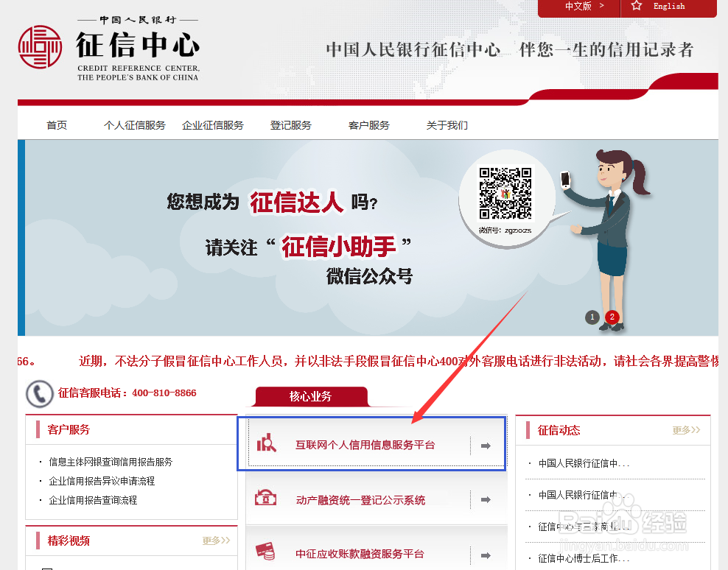Click the red scrolling fraud warning notice
Image resolution: width=728 pixels, height=570 pixels.
click(399, 361)
